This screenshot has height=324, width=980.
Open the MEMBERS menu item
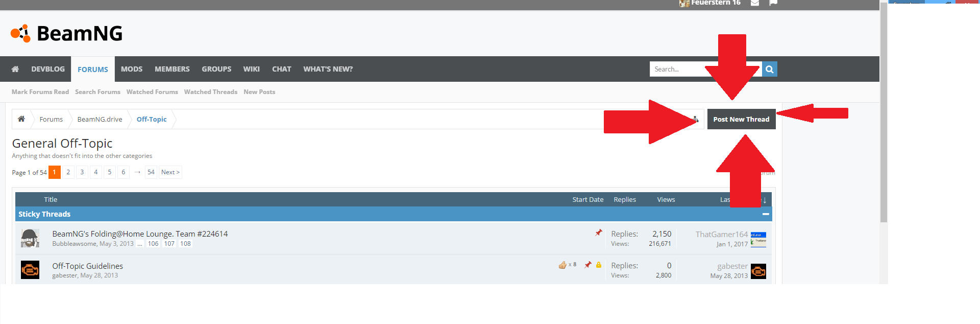[172, 69]
